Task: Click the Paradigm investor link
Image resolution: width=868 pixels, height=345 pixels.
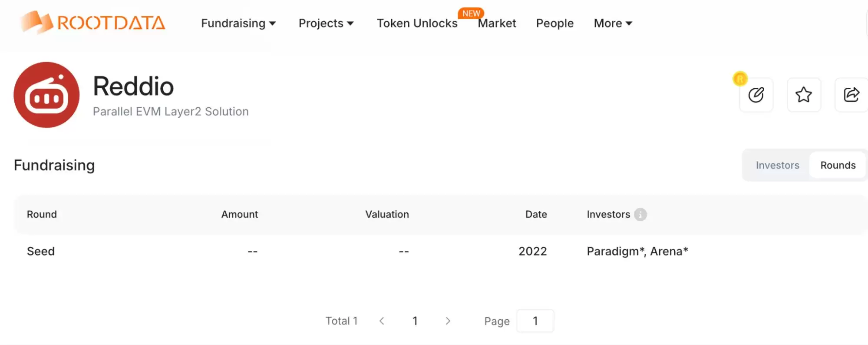Action: [614, 252]
